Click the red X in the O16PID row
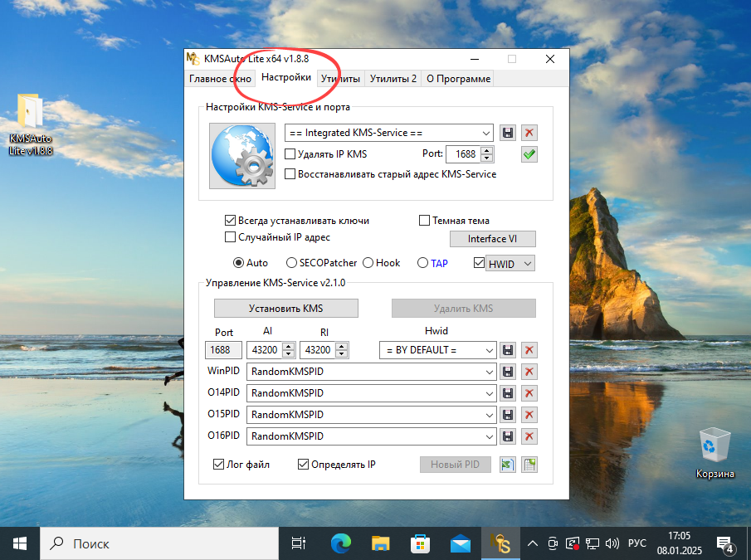 click(529, 436)
